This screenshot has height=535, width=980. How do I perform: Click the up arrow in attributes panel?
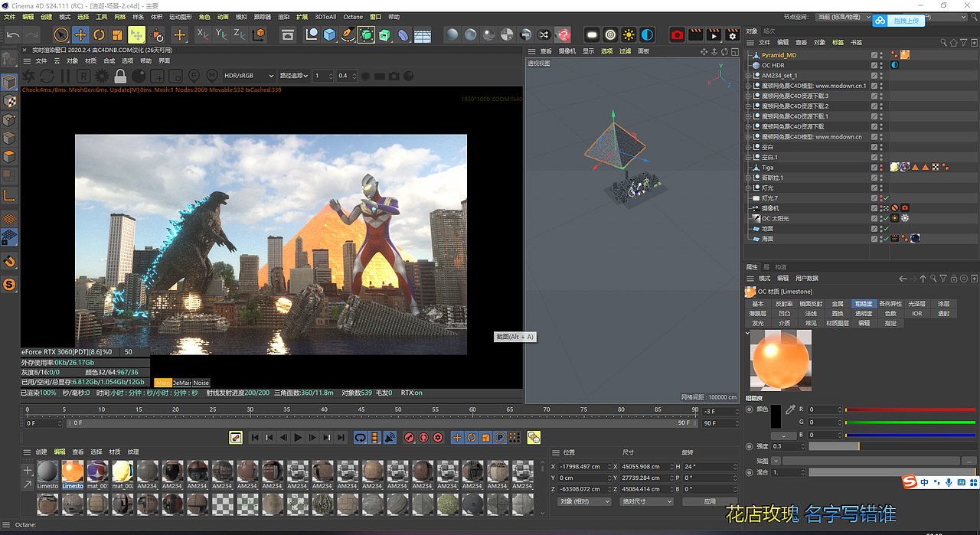[x=923, y=279]
